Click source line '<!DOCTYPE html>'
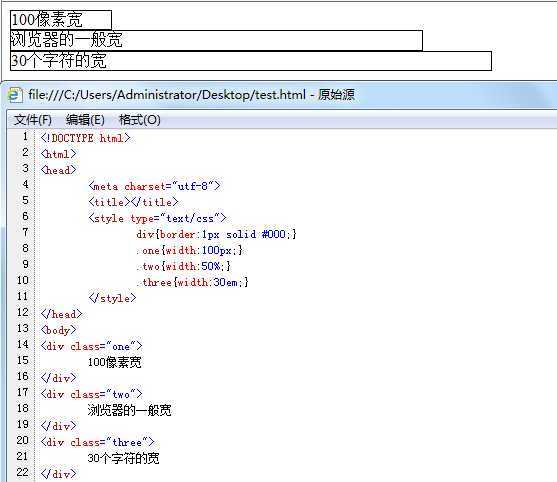This screenshot has width=557, height=482. click(86, 138)
